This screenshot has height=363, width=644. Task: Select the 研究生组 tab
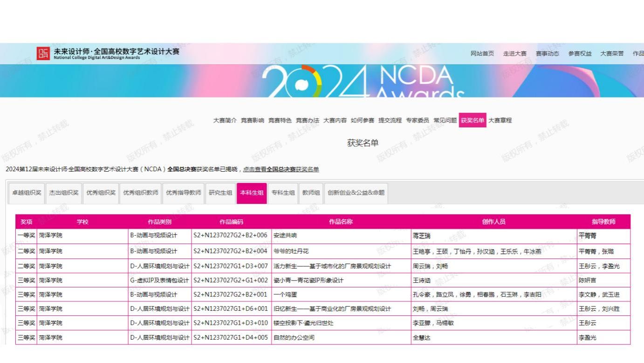coord(220,193)
